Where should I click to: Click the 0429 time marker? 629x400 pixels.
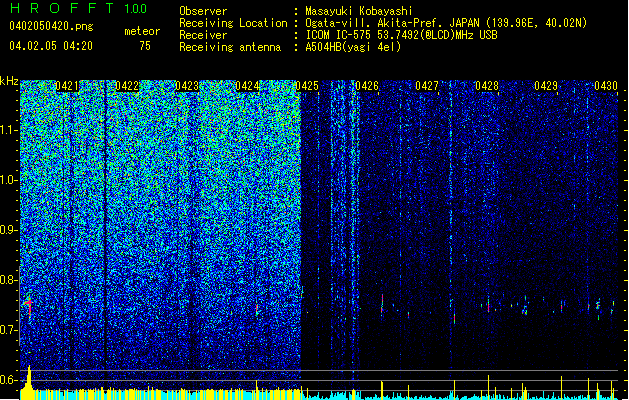[546, 86]
